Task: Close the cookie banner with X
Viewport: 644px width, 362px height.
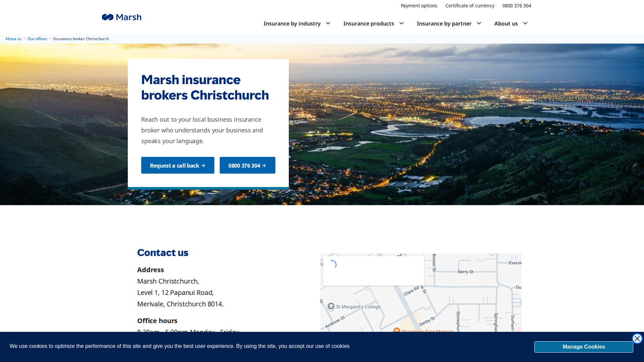Action: (637, 339)
